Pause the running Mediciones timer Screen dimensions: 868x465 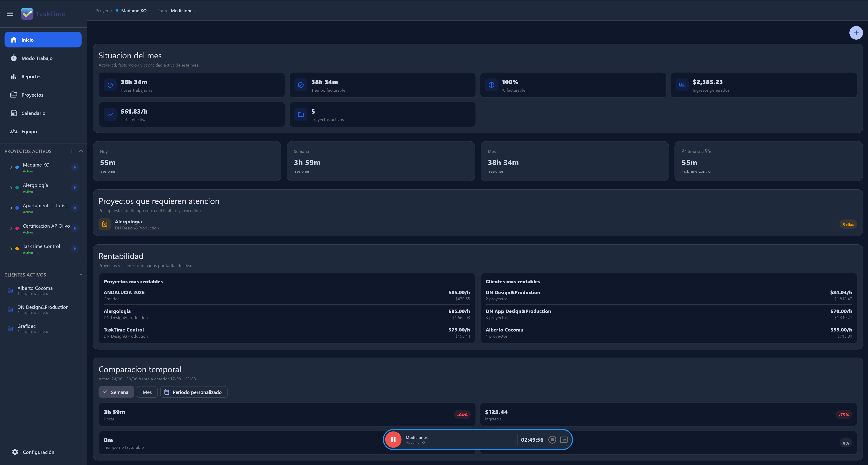coord(393,440)
